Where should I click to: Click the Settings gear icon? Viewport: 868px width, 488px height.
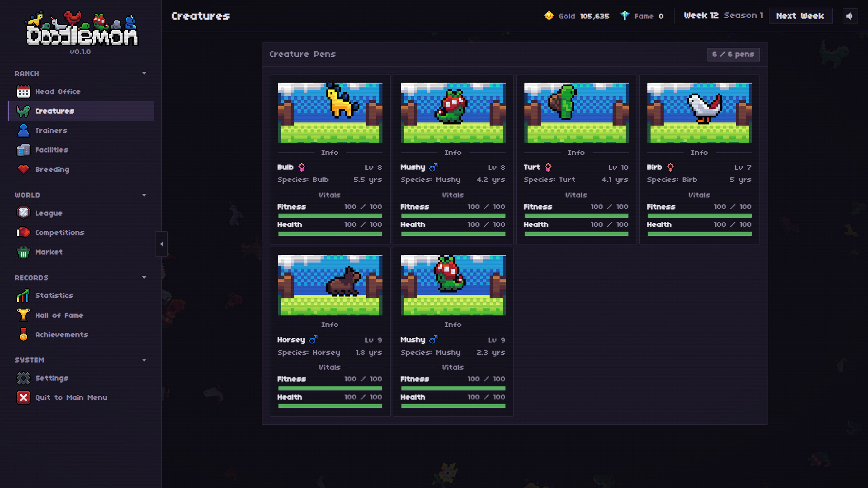click(24, 378)
